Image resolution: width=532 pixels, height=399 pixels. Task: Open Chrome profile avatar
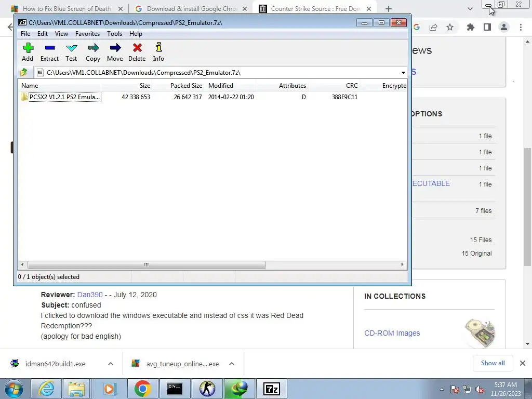pyautogui.click(x=504, y=28)
